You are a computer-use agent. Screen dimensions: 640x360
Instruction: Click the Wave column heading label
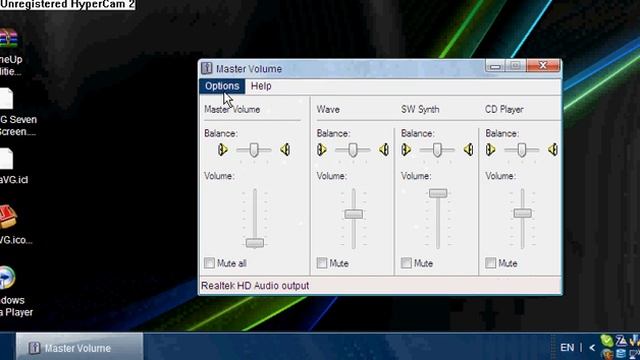pyautogui.click(x=328, y=109)
